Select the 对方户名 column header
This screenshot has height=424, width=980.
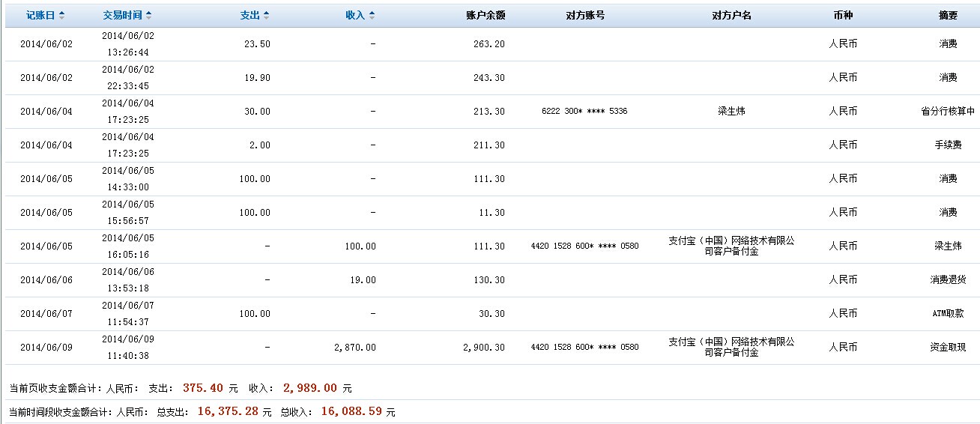731,16
